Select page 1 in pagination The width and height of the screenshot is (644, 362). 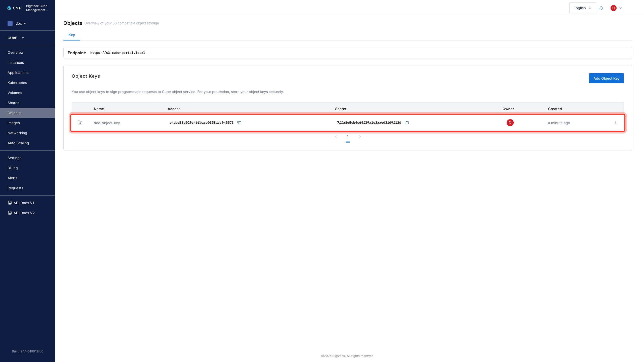pyautogui.click(x=348, y=137)
